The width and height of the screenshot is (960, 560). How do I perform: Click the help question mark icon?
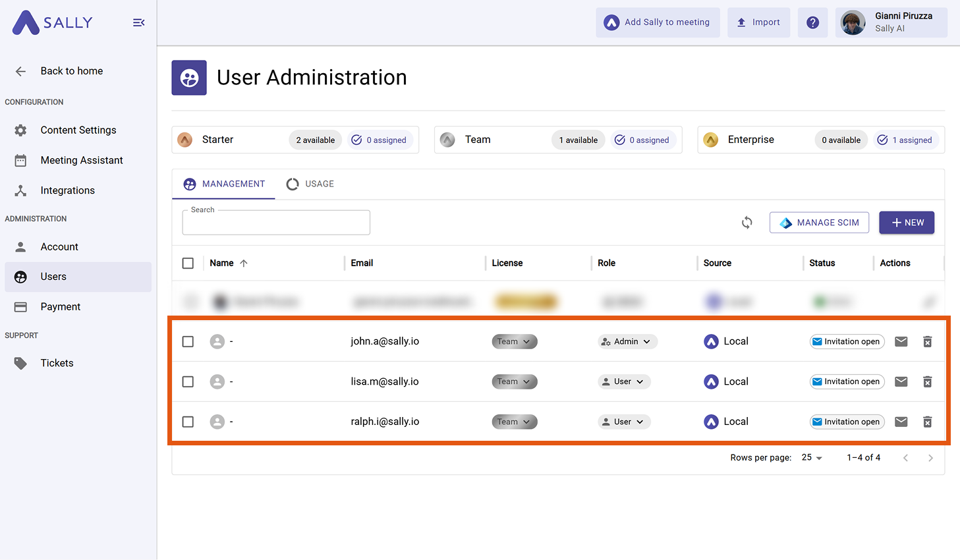pos(812,22)
